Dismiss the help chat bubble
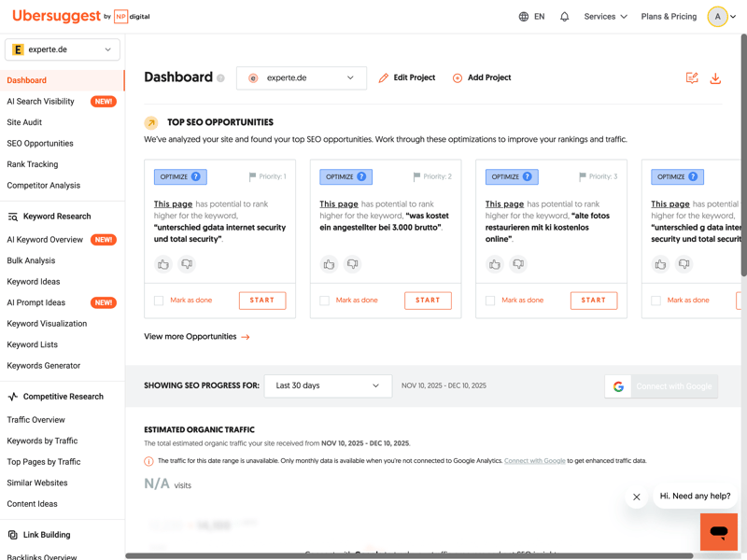 pyautogui.click(x=637, y=497)
